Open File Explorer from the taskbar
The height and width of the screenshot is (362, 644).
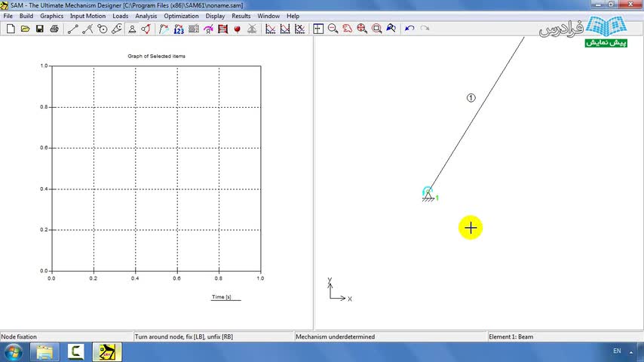(44, 352)
